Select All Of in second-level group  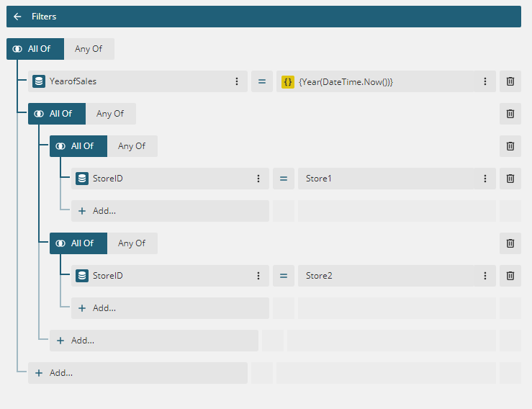tap(57, 114)
